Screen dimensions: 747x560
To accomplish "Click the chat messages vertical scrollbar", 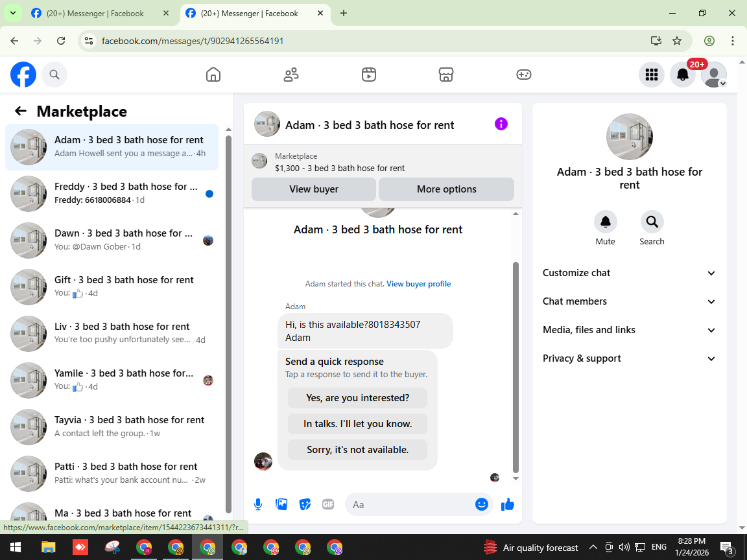I will click(516, 367).
